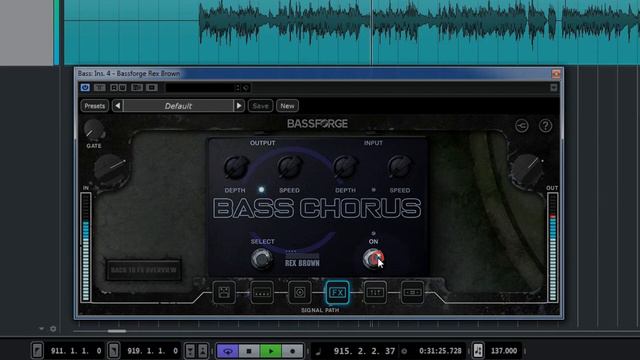Viewport: 640px width, 360px height.
Task: Open the plugin window options dropdown arrow
Action: click(553, 88)
